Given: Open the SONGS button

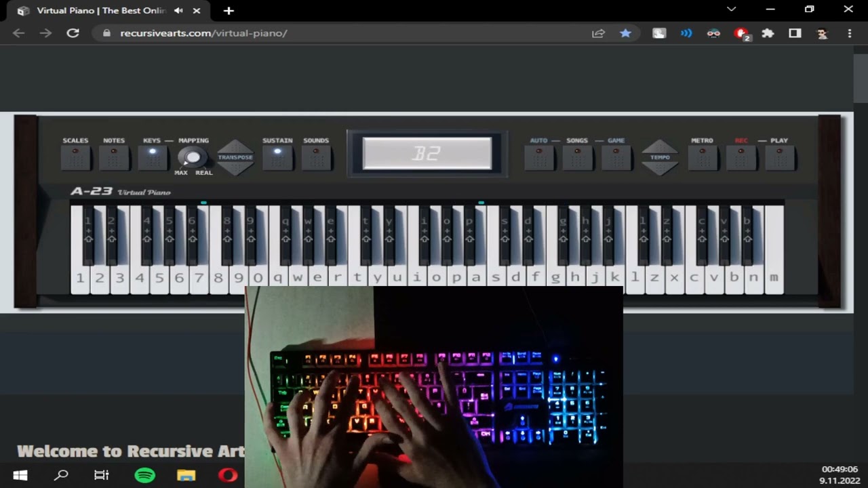Looking at the screenshot, I should click(577, 157).
